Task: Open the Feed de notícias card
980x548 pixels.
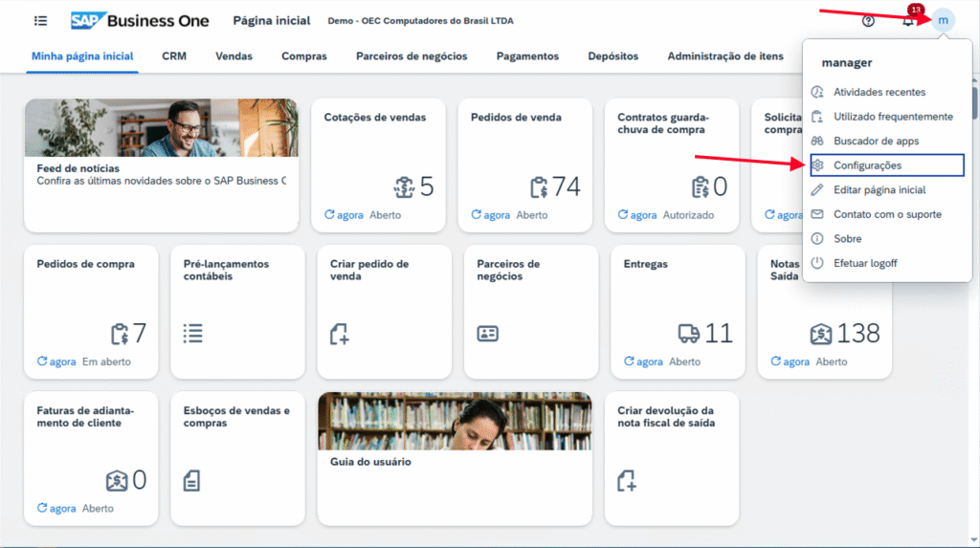Action: click(161, 164)
